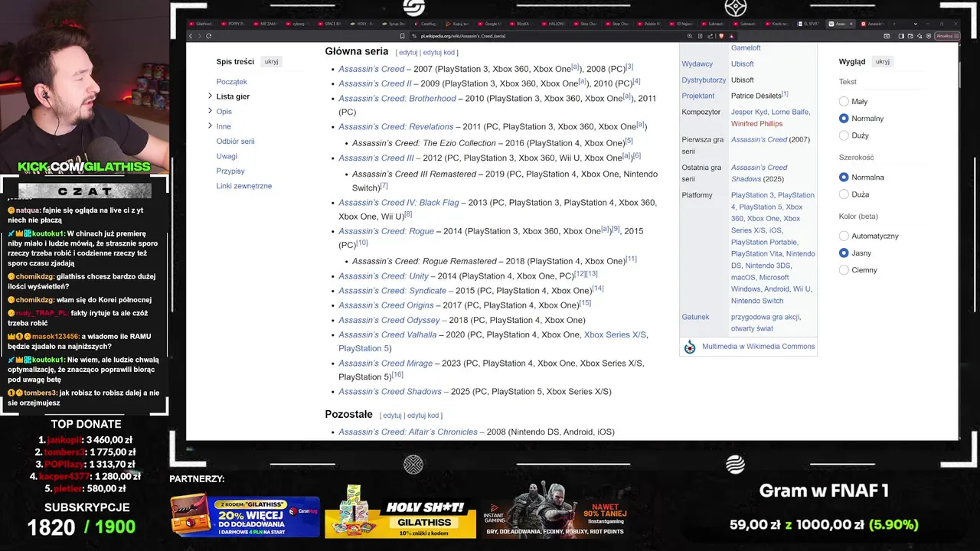This screenshot has width=980, height=551.
Task: Select Mały text size
Action: point(844,101)
